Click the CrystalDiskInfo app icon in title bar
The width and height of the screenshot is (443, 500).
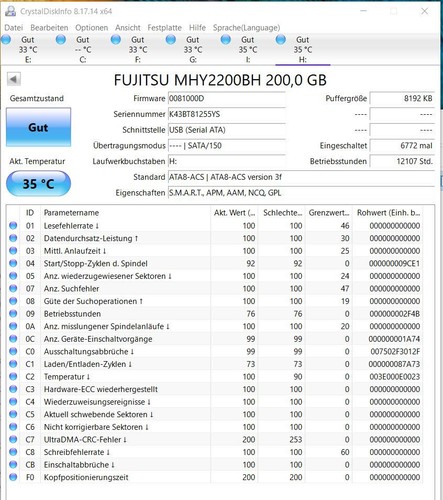10,11
